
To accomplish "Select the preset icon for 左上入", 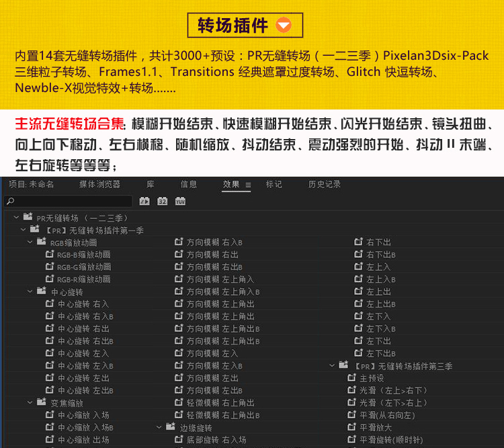I will (358, 267).
